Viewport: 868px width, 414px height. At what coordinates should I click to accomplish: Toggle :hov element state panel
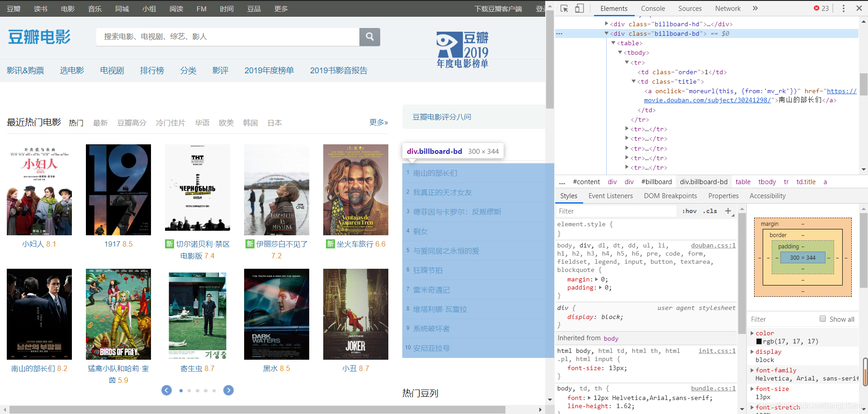[x=689, y=211]
